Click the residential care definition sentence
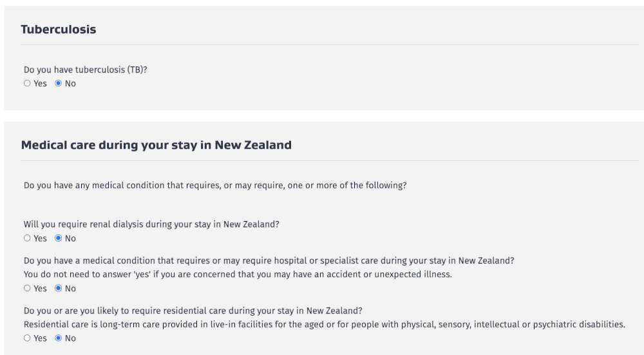The image size is (644, 355). click(324, 325)
